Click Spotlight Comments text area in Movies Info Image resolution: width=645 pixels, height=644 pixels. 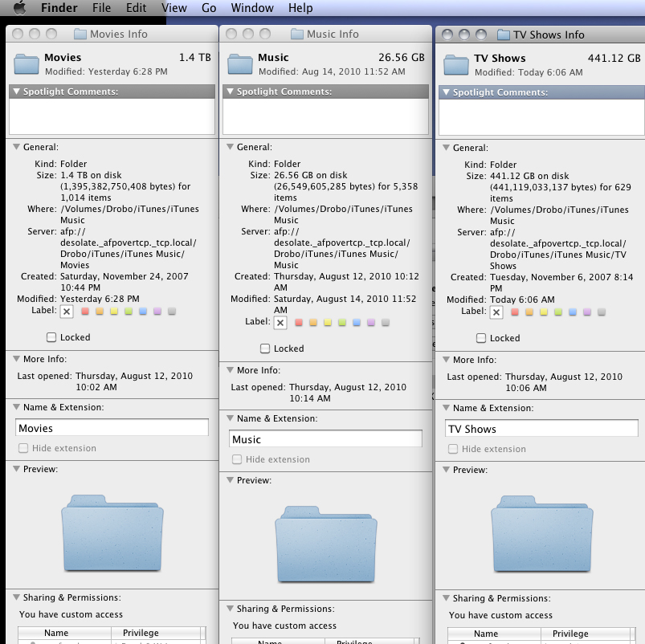click(112, 116)
